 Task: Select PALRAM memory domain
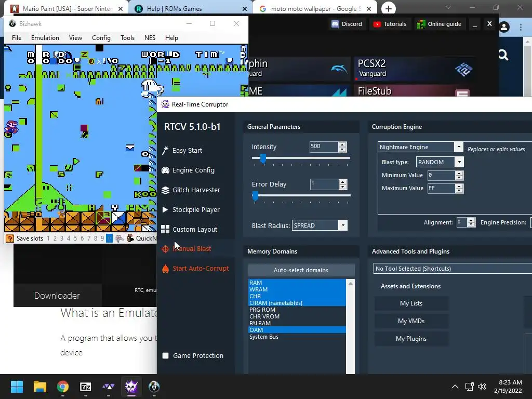[x=297, y=323]
